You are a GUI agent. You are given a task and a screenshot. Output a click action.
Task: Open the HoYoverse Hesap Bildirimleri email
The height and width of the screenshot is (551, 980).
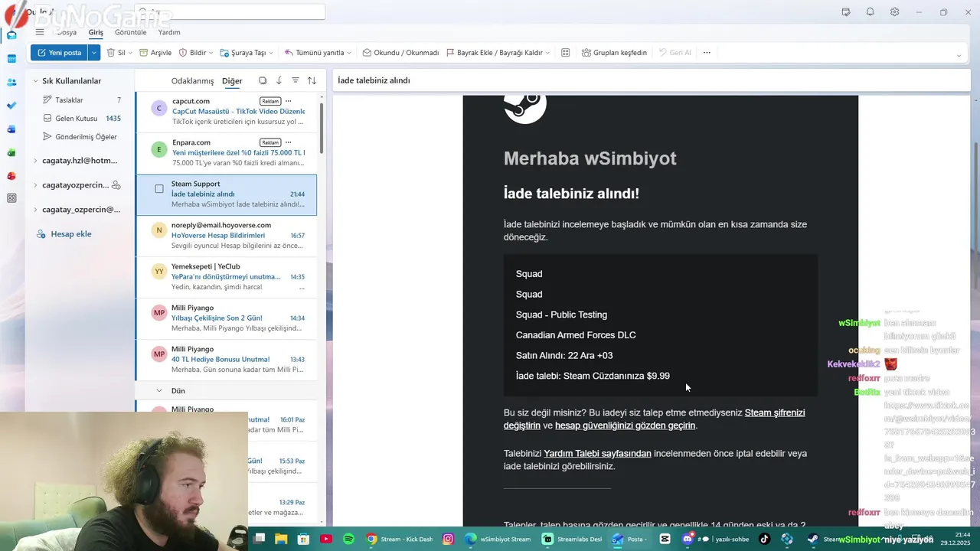point(226,236)
